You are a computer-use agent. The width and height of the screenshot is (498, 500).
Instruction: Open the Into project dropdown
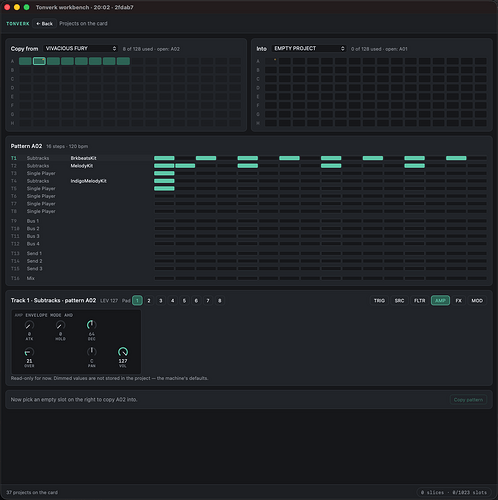[309, 49]
